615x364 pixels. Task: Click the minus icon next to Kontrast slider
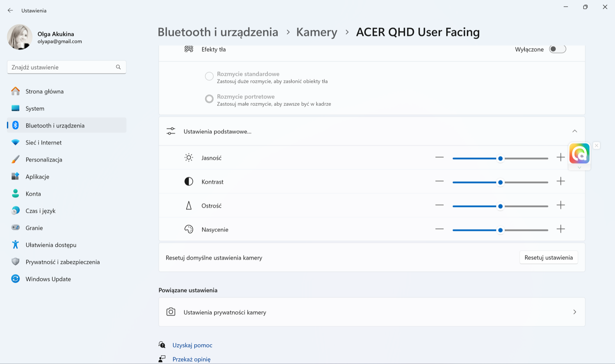click(x=440, y=181)
